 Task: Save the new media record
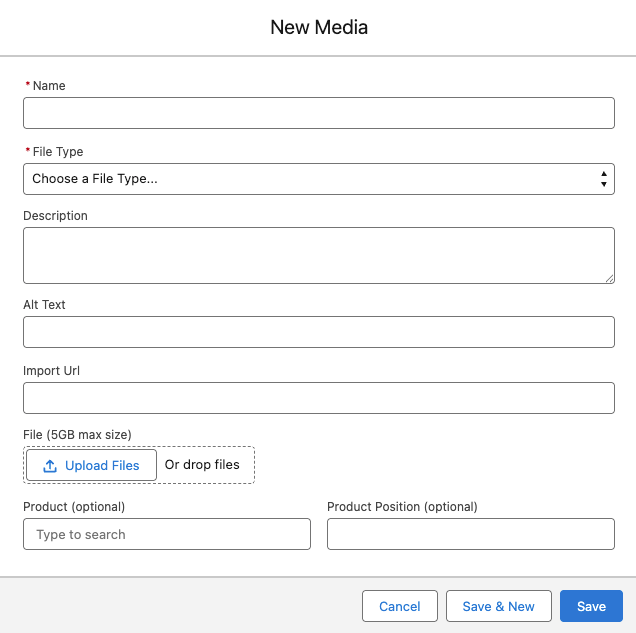(x=591, y=606)
